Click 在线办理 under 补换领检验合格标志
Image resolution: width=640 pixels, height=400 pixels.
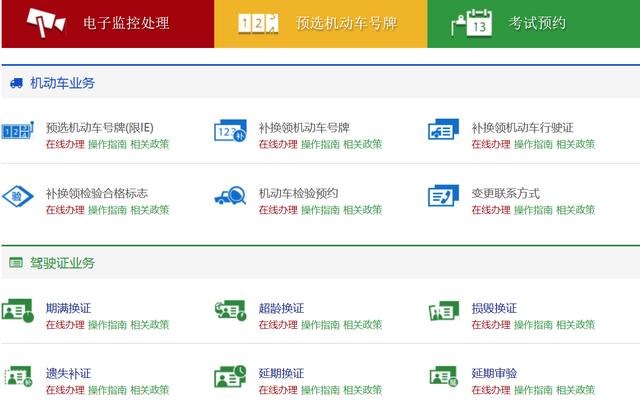click(65, 210)
